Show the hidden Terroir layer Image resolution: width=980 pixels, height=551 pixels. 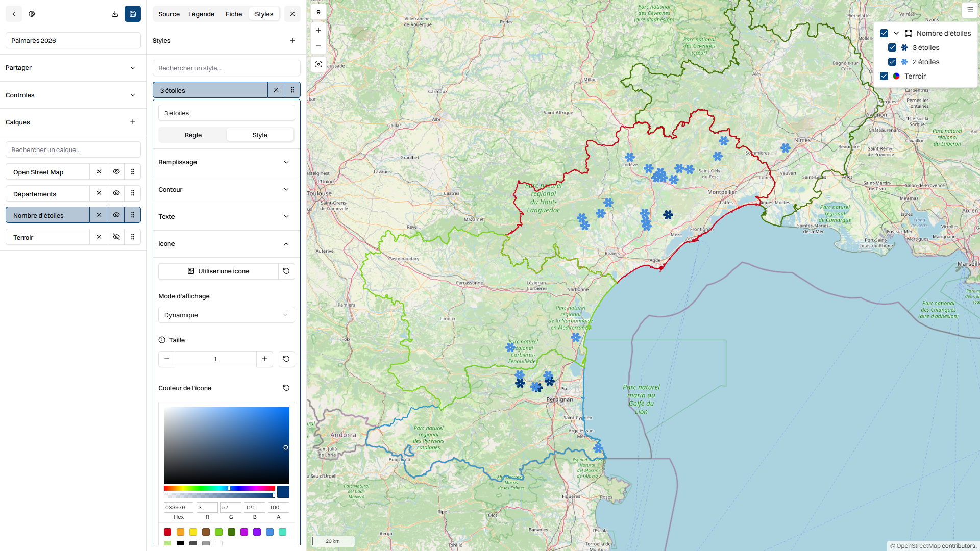(116, 237)
